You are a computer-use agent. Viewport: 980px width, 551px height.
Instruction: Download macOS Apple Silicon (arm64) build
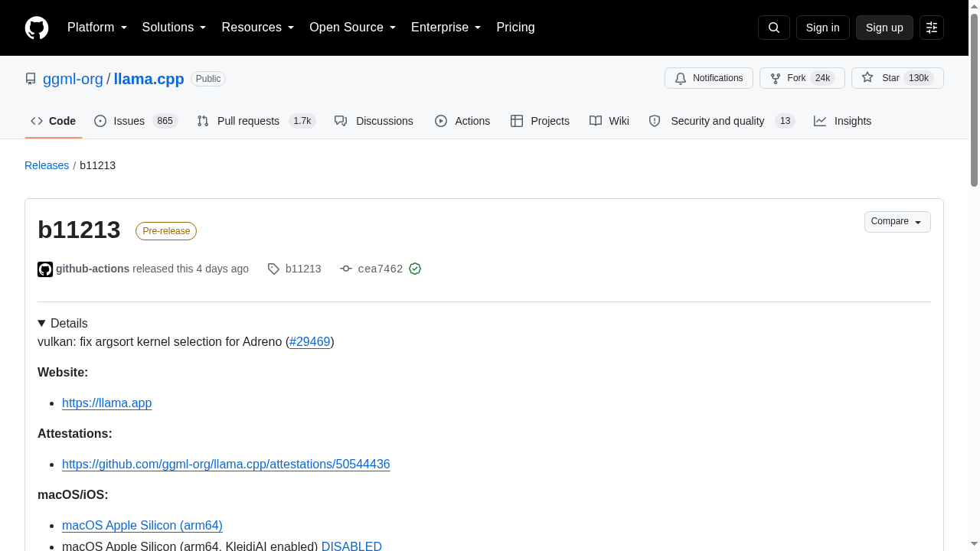(142, 525)
